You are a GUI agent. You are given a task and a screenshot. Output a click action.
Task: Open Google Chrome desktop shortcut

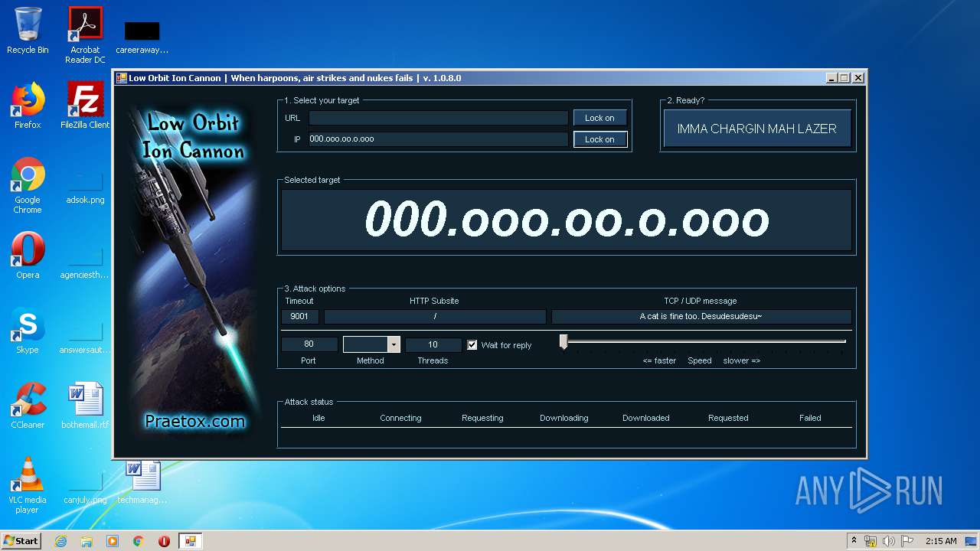click(28, 185)
